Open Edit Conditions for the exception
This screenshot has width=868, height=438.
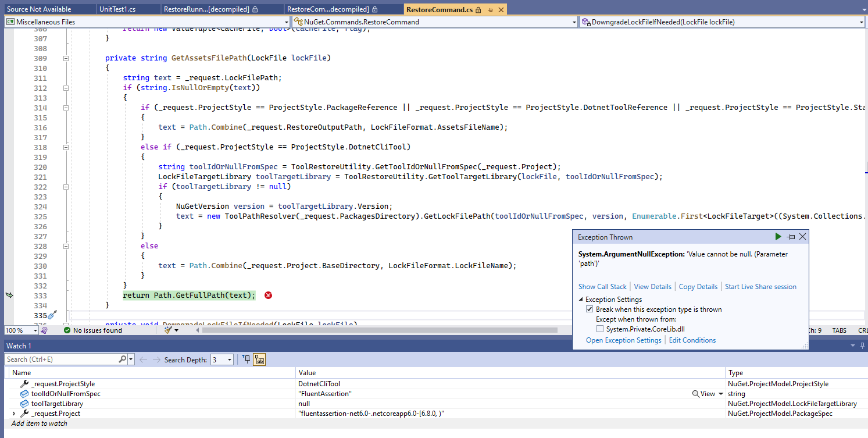[x=692, y=340]
